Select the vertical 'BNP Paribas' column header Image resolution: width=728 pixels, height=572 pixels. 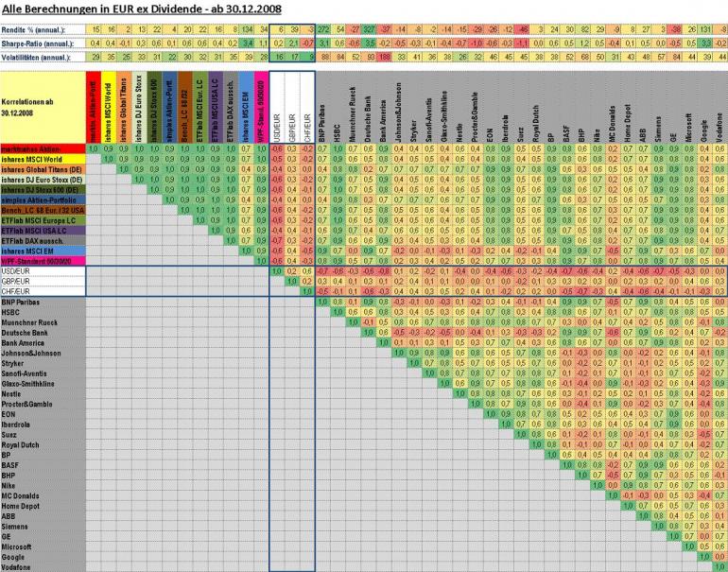click(322, 107)
